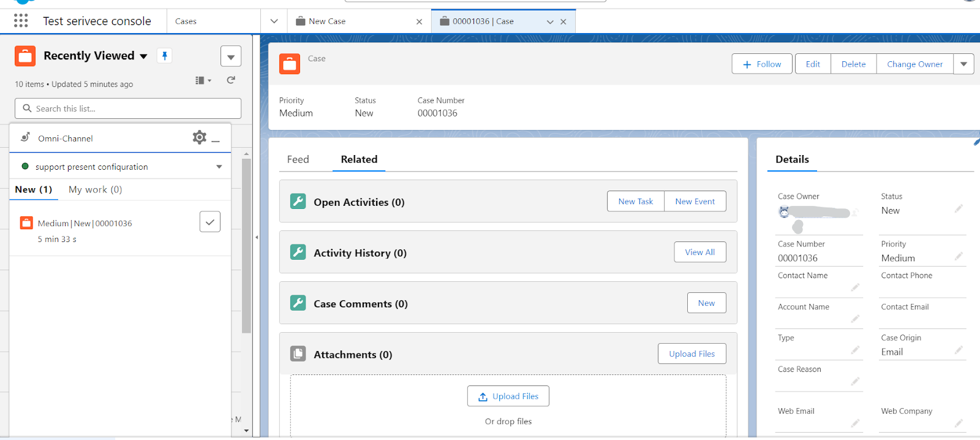Open the Details tab
Screen dimensions: 980x440
coord(792,159)
